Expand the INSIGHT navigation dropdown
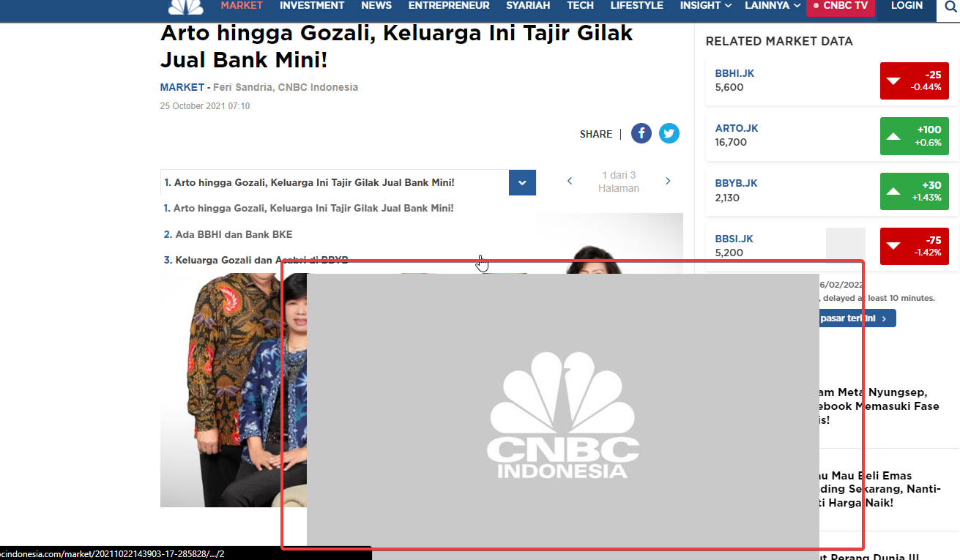This screenshot has width=960, height=560. coord(705,5)
